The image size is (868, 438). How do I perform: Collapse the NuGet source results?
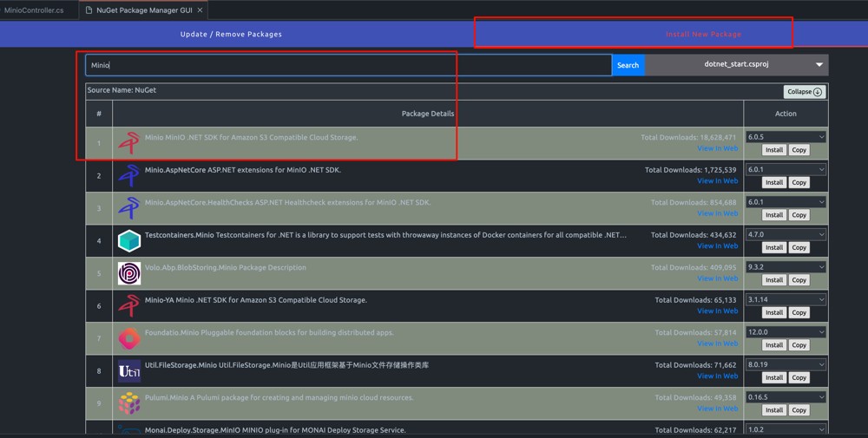coord(804,92)
